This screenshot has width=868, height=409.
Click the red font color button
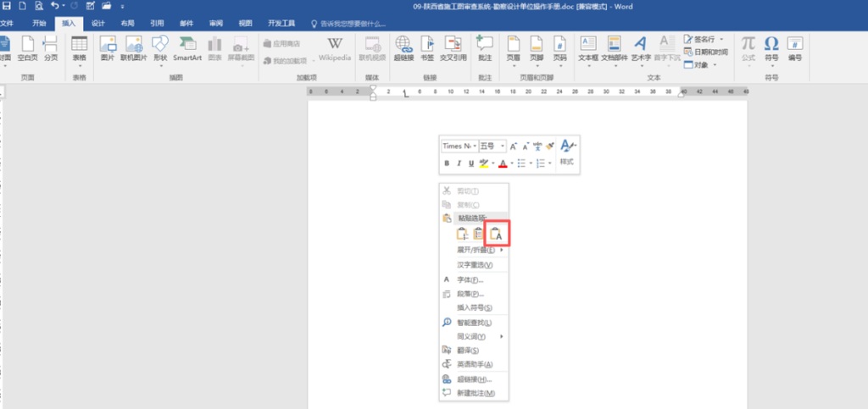502,163
